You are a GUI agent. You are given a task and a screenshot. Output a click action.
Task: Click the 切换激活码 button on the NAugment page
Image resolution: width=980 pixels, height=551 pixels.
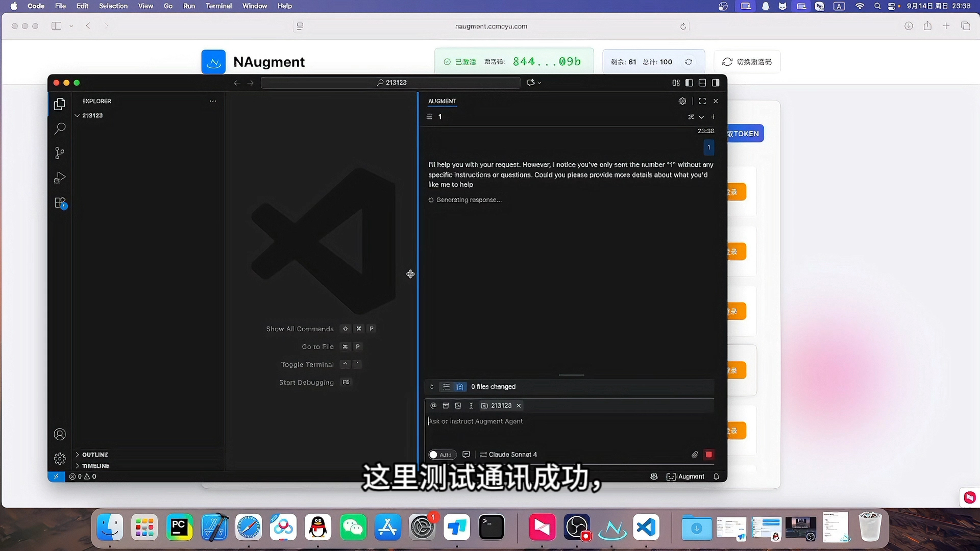tap(747, 62)
